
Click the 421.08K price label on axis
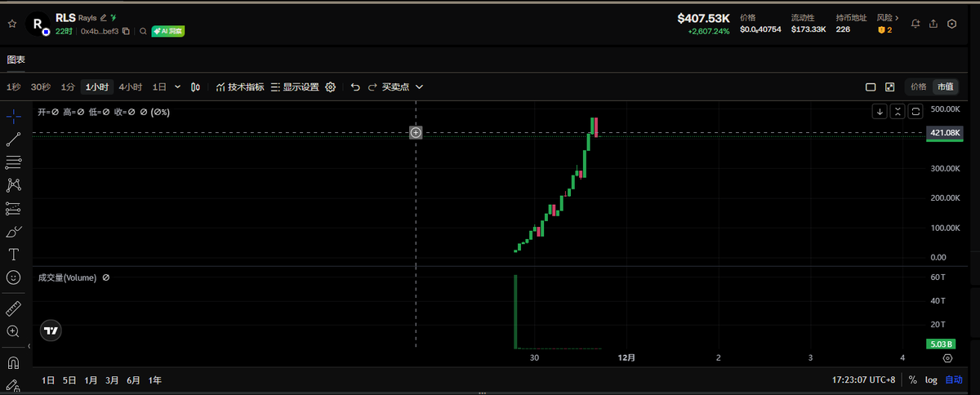point(946,132)
